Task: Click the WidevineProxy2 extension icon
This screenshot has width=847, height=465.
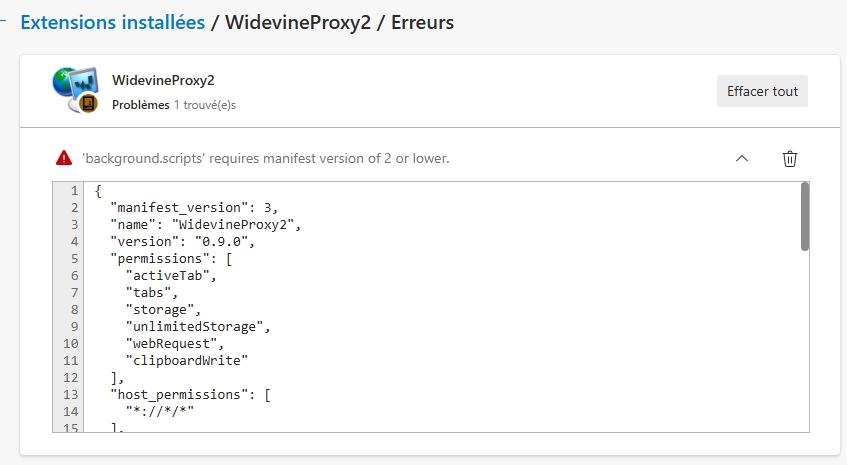Action: pyautogui.click(x=75, y=88)
